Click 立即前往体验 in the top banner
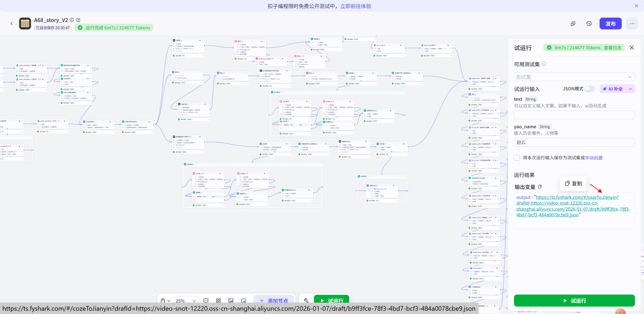Viewport: 644px width, 314px height. [x=355, y=6]
